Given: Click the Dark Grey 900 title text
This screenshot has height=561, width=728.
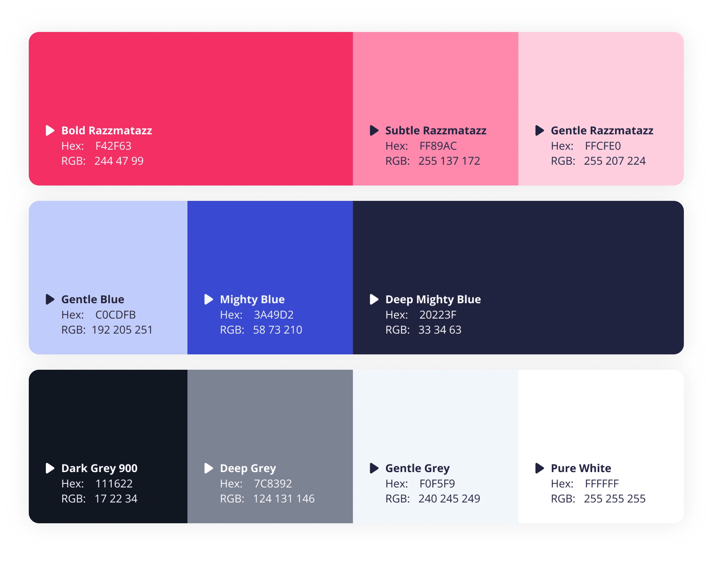Looking at the screenshot, I should pos(99,468).
